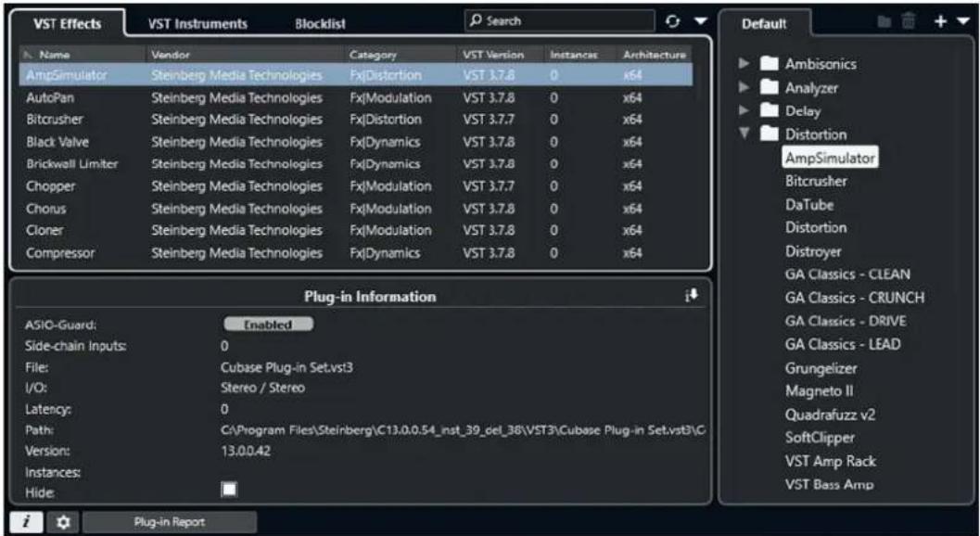
Task: Click the trash delete icon in collection panel
Action: coord(908,22)
